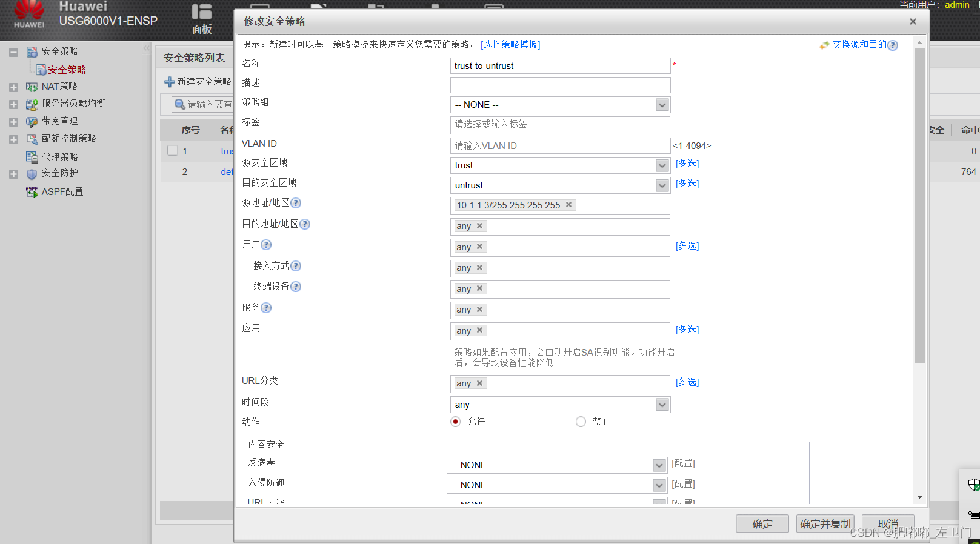The image size is (980, 544).
Task: Click 多选 link beside 源安全区域
Action: click(687, 164)
